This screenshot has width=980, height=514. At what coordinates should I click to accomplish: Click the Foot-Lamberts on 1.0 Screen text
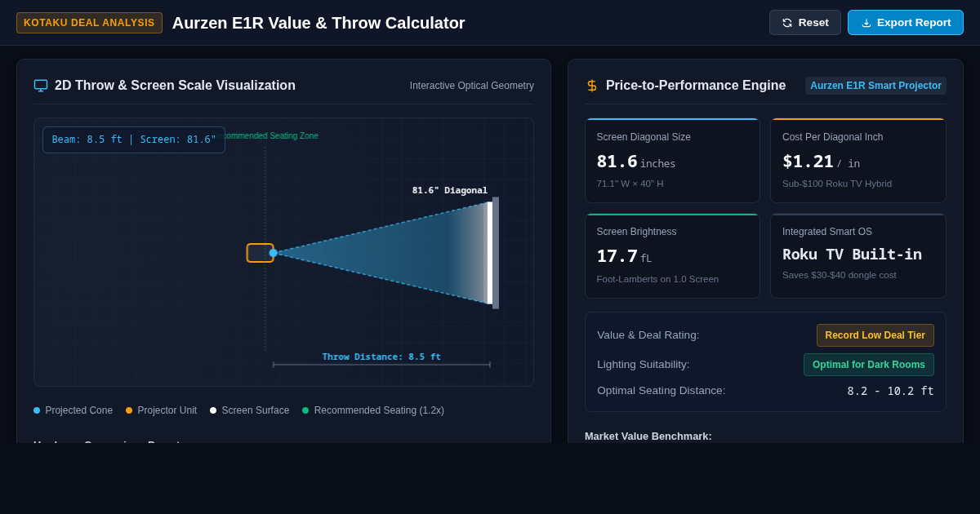657,279
